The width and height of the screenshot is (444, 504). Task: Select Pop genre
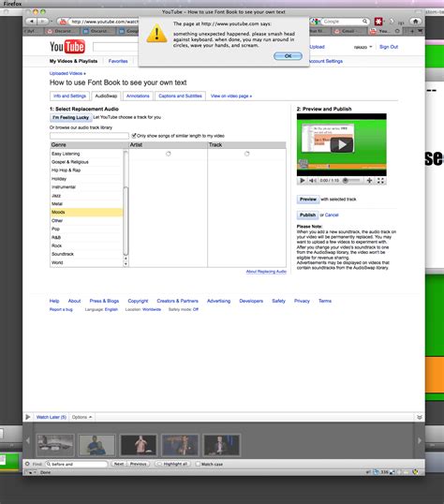[86, 229]
